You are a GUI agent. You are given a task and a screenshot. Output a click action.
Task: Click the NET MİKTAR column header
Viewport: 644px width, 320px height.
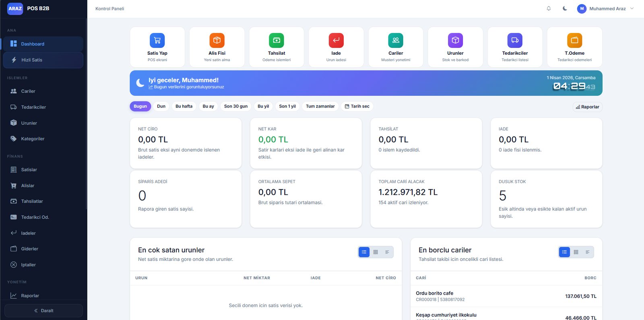257,278
